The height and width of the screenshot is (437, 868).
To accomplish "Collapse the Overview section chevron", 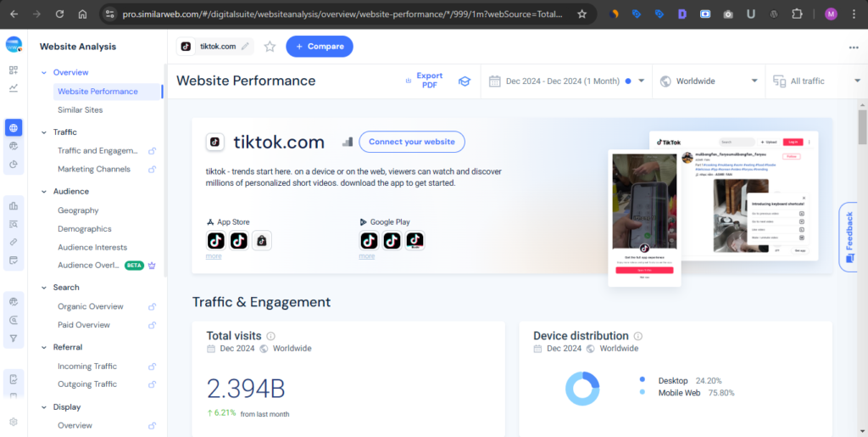I will pos(44,73).
